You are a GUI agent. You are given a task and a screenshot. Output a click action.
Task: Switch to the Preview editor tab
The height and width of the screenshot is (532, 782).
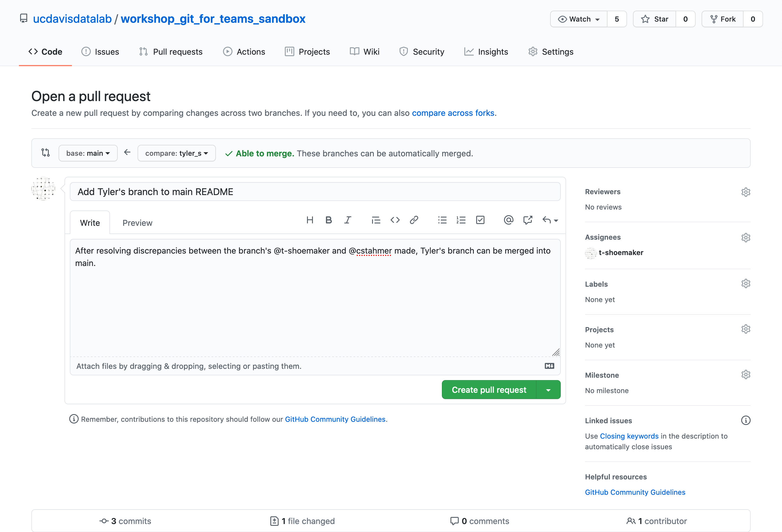[x=137, y=223]
